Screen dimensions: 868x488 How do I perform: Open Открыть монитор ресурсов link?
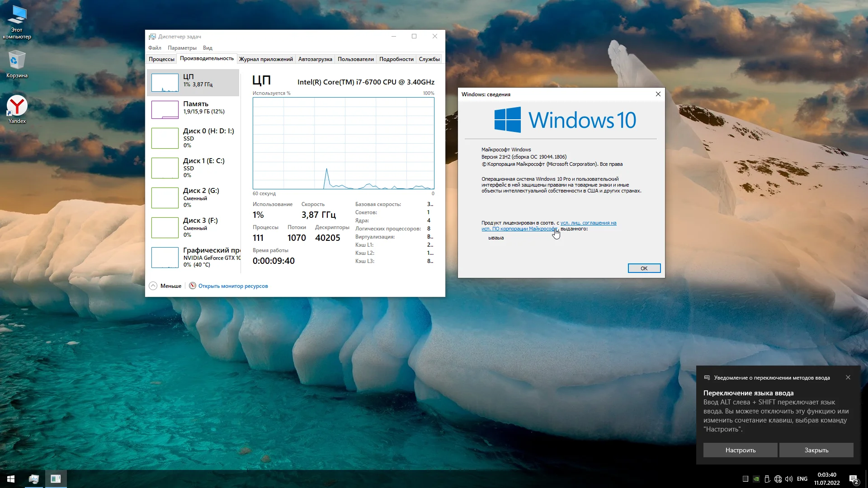click(x=233, y=286)
